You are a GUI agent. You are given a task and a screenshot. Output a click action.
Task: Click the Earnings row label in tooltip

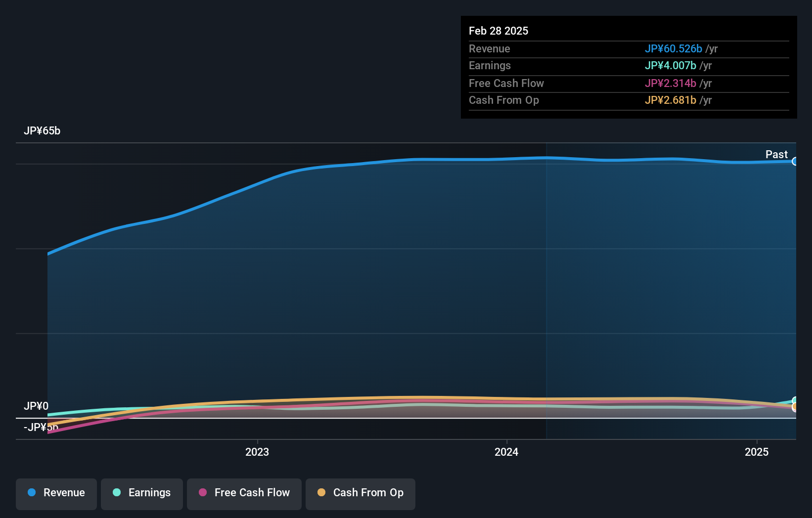[490, 65]
